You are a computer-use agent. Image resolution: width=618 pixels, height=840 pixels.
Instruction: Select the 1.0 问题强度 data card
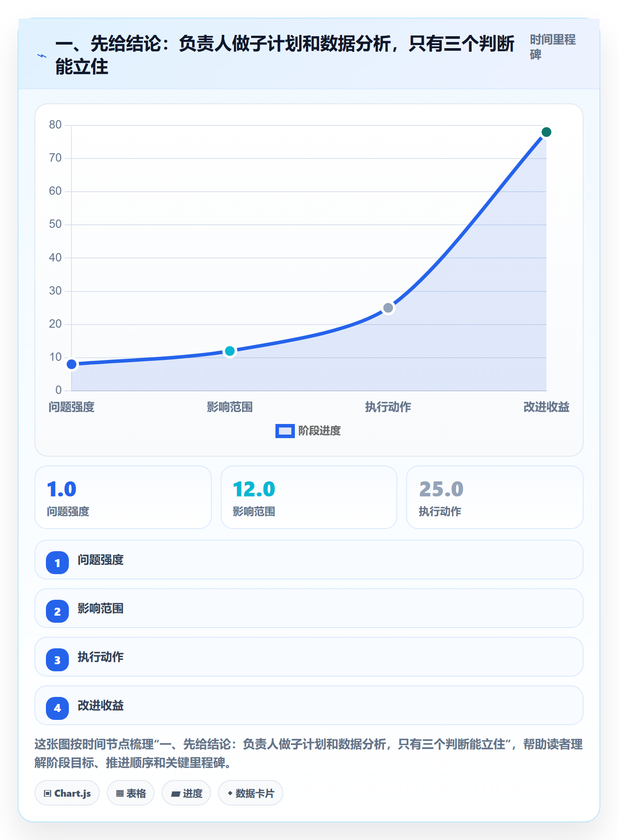pyautogui.click(x=123, y=497)
